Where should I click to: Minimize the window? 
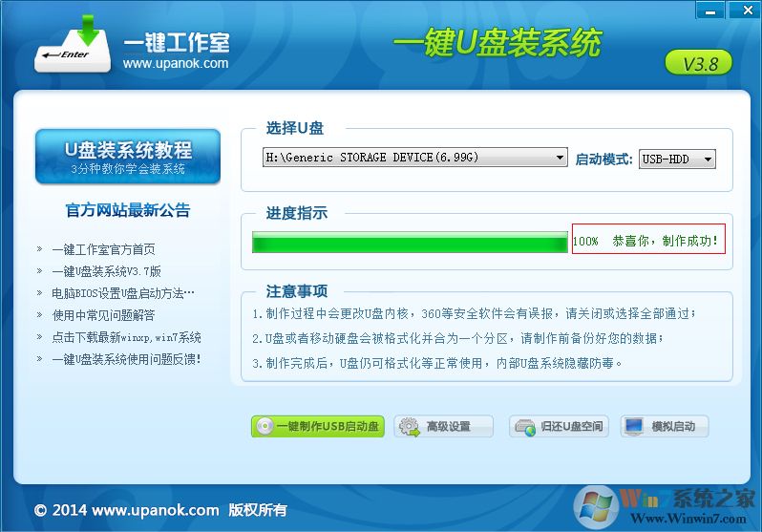pos(710,10)
